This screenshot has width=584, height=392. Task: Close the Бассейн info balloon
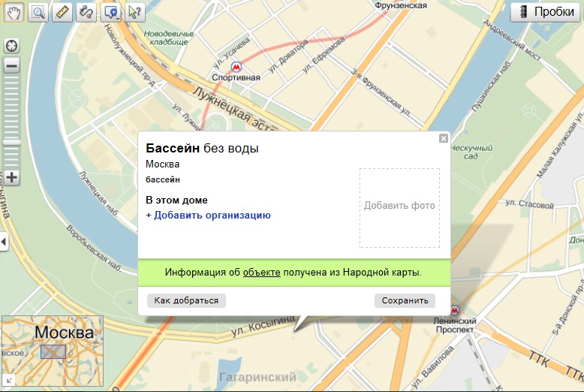[x=443, y=138]
